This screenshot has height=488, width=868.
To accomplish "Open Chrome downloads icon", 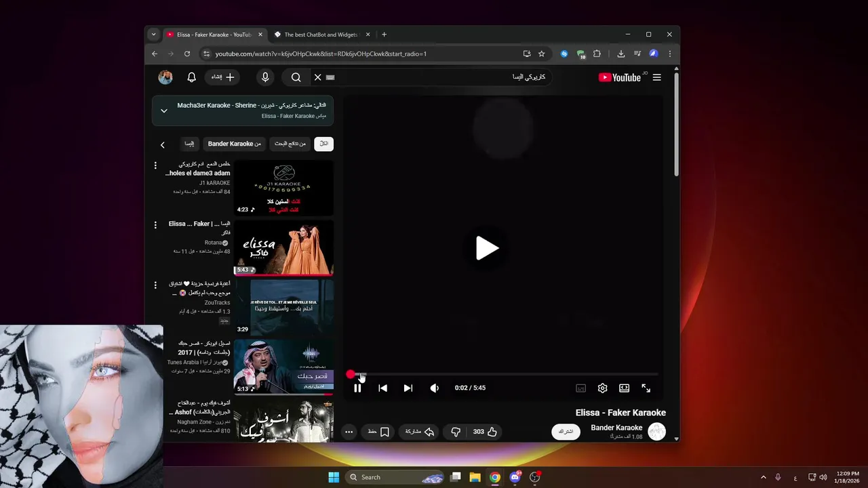I will click(620, 54).
